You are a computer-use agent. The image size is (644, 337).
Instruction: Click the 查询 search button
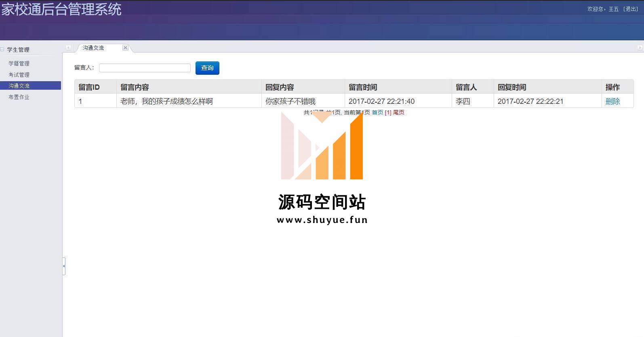click(x=207, y=68)
